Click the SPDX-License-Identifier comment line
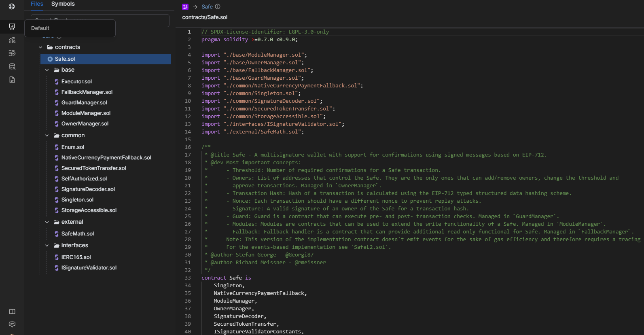This screenshot has height=335, width=644. point(265,32)
